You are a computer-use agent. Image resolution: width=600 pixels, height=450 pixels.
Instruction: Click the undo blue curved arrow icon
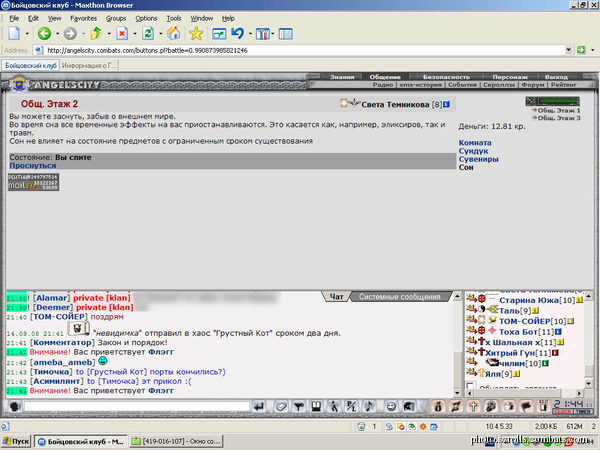pos(238,34)
